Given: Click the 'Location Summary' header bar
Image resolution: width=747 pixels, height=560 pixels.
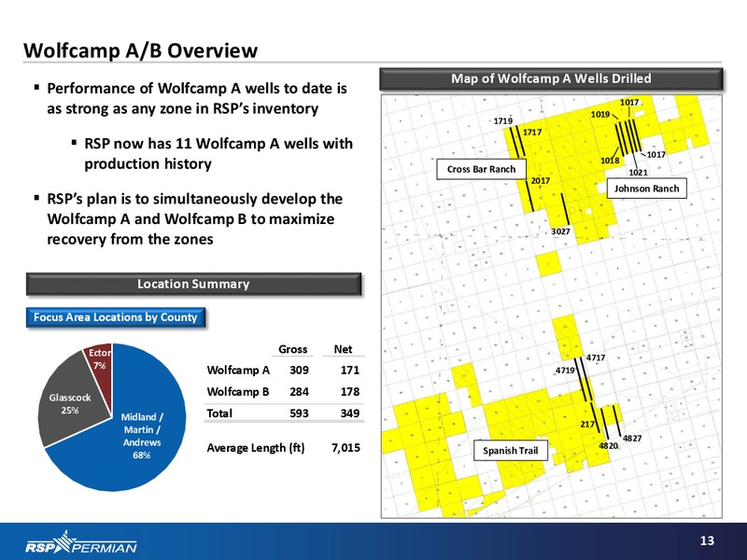Looking at the screenshot, I should click(x=193, y=284).
